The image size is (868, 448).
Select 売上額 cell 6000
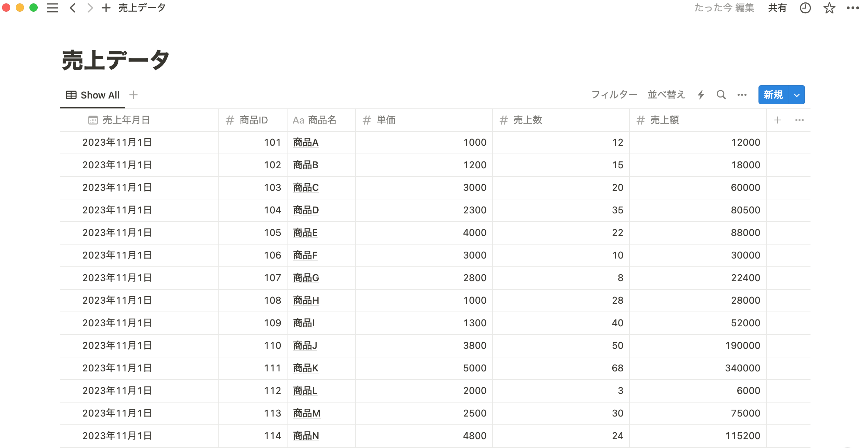(698, 391)
